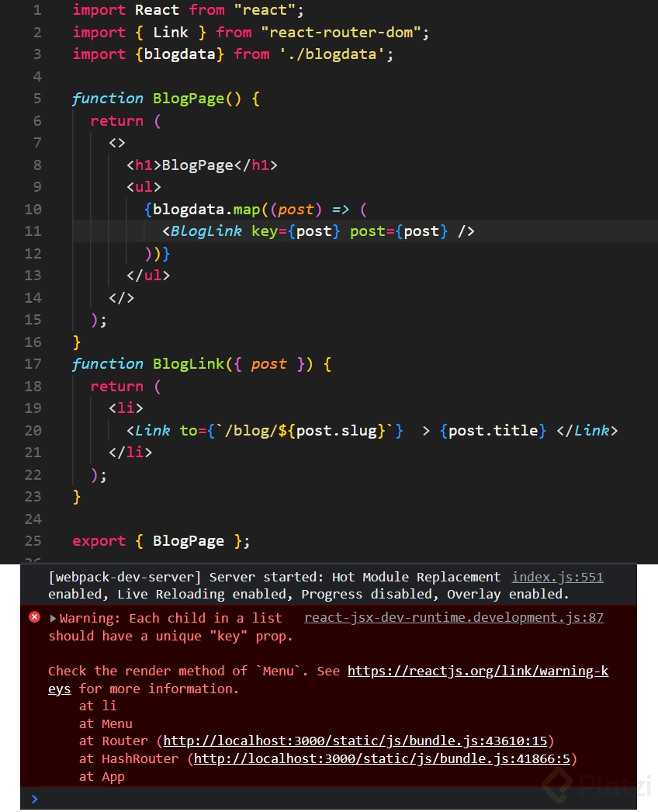The height and width of the screenshot is (812, 658).
Task: Click {post.title} expression on line 20
Action: 493,430
